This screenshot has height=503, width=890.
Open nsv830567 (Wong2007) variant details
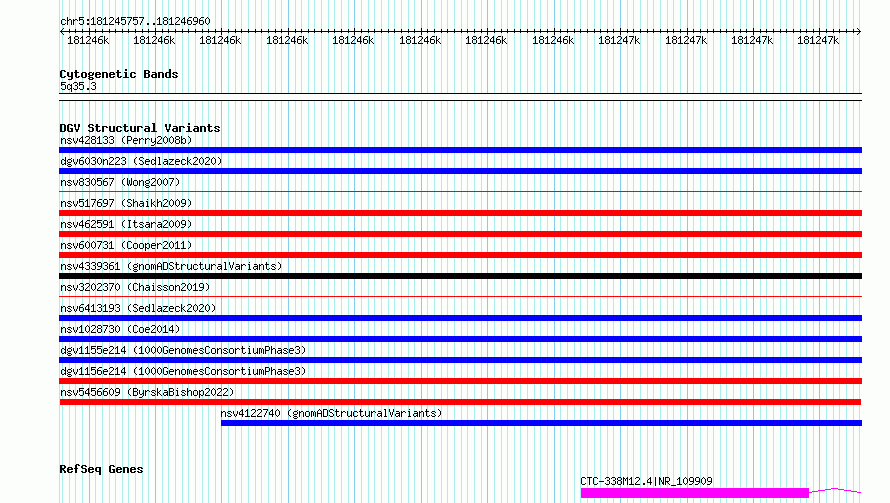pos(120,182)
